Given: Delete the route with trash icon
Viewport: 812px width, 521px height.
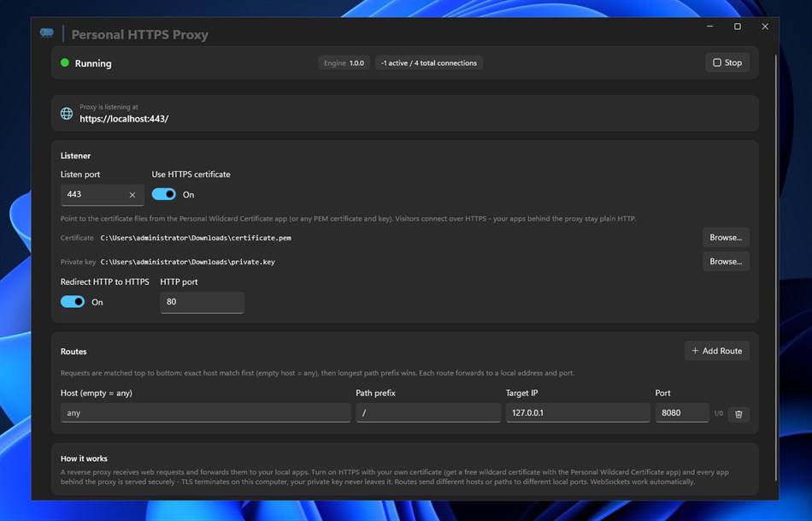Looking at the screenshot, I should (738, 414).
